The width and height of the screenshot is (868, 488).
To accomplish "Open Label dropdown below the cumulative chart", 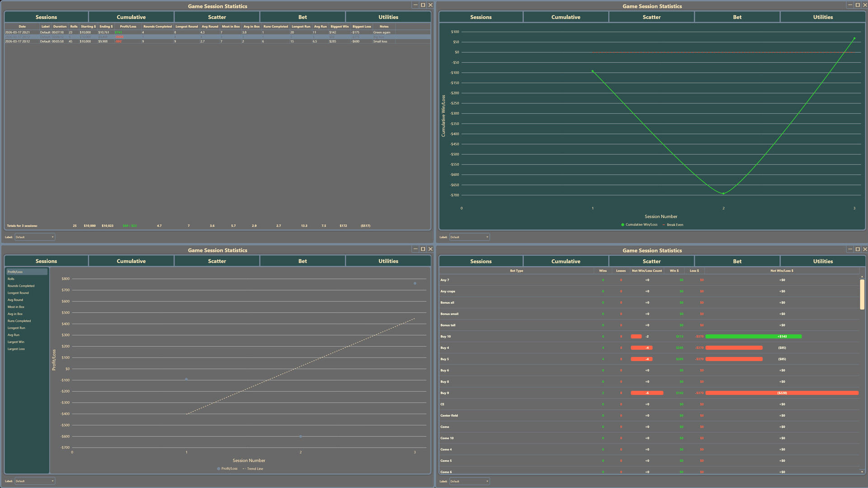I will tap(469, 237).
